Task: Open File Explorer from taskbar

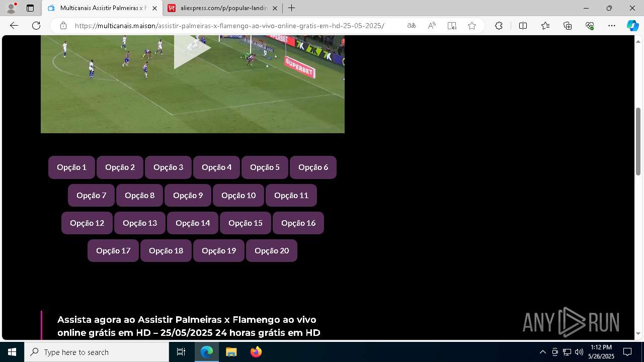Action: [231, 352]
